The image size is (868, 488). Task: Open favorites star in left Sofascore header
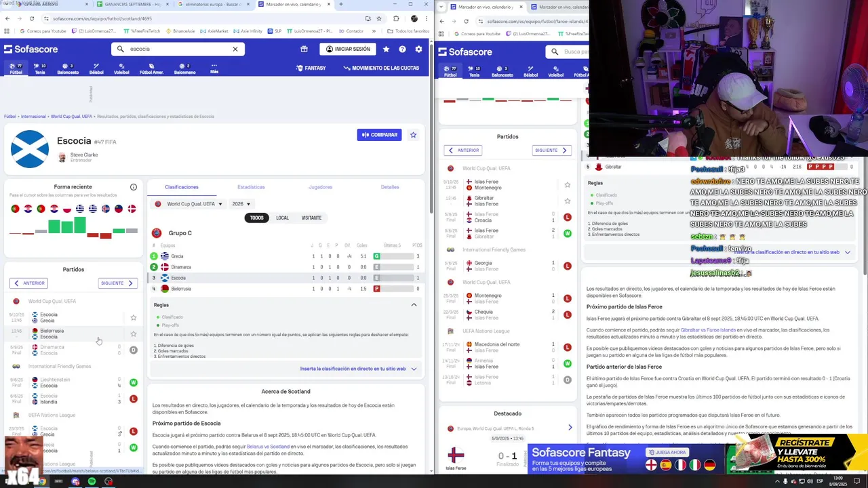tap(386, 49)
